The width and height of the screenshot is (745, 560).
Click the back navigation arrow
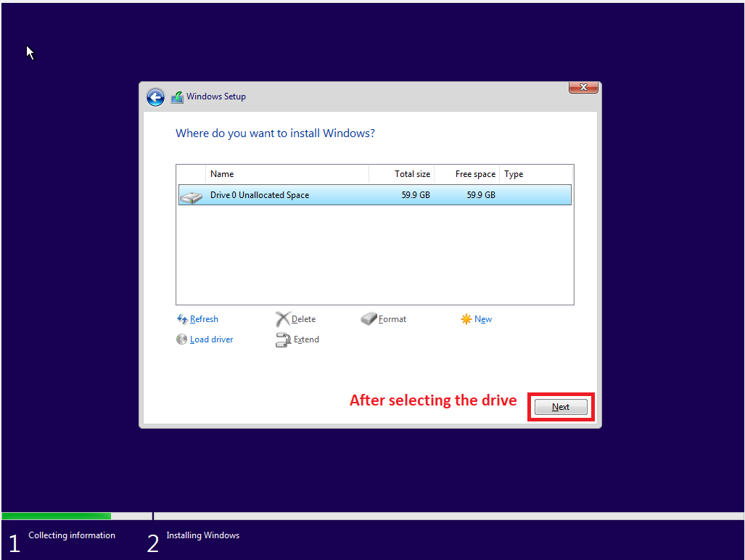point(155,96)
